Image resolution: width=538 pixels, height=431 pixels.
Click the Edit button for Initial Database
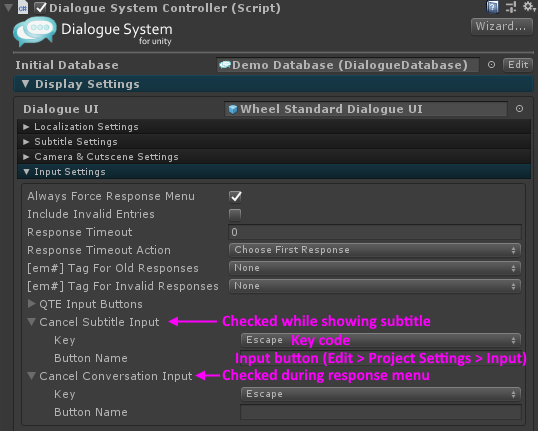point(518,65)
